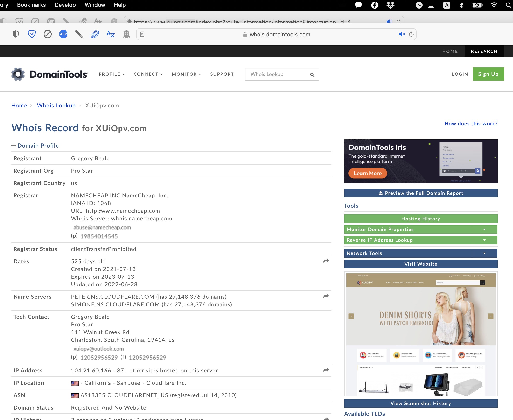
Task: Open the PROFILE dropdown menu
Action: (112, 74)
